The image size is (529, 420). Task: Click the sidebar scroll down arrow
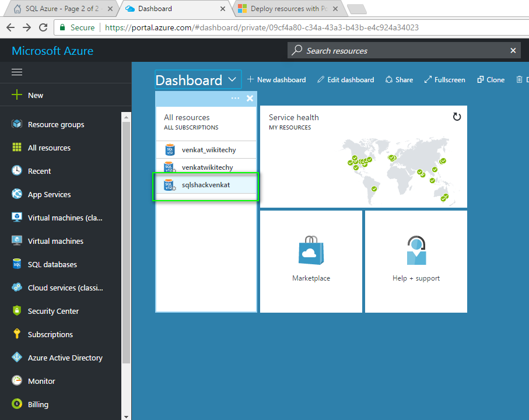coord(127,416)
